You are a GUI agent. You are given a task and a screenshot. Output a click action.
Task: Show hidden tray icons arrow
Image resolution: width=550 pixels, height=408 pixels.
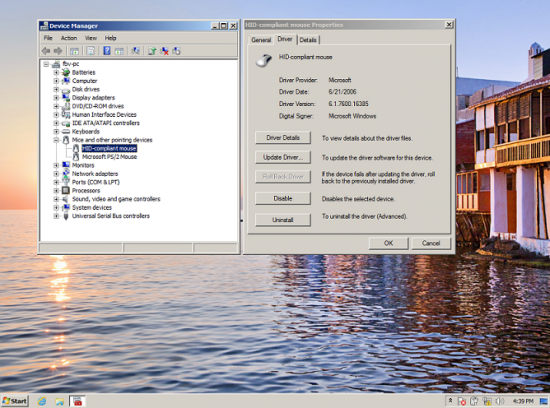[450, 400]
